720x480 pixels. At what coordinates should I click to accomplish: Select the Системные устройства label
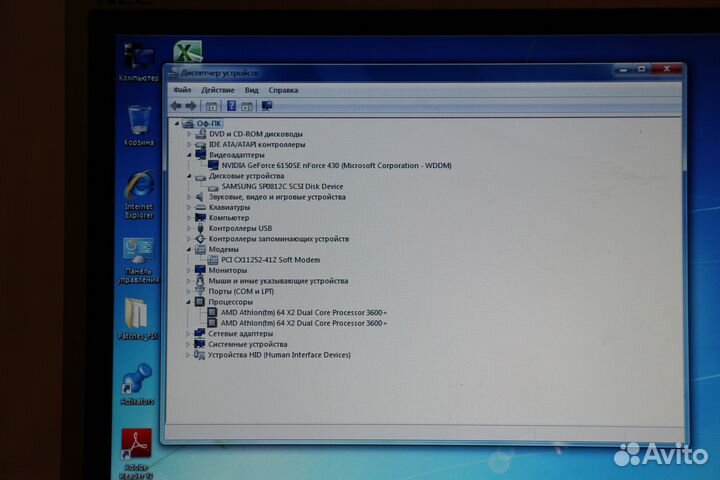248,344
